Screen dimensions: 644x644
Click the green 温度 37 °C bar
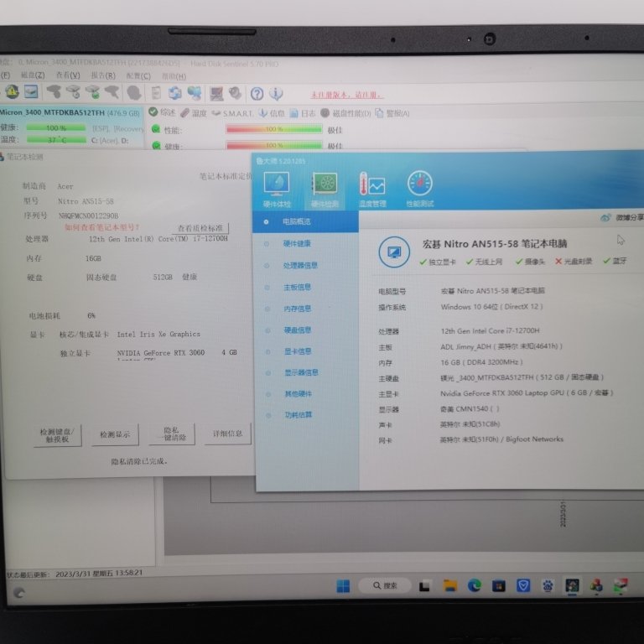(x=56, y=140)
